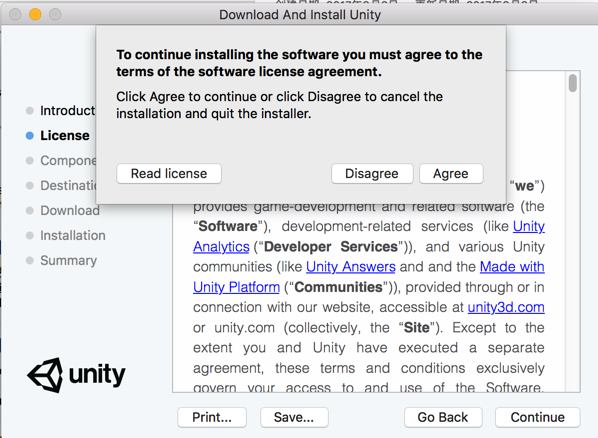Follow the Analytics hyperlink
Viewport: 598px width, 438px height.
point(221,247)
